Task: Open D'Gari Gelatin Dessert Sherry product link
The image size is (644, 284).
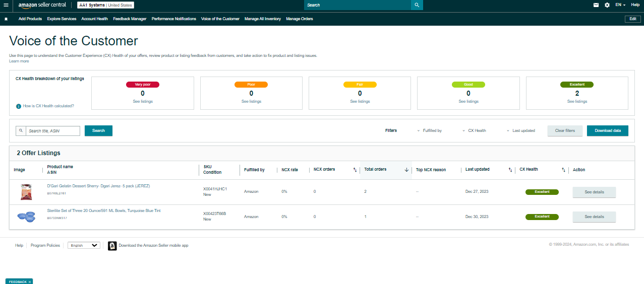Action: click(x=98, y=186)
